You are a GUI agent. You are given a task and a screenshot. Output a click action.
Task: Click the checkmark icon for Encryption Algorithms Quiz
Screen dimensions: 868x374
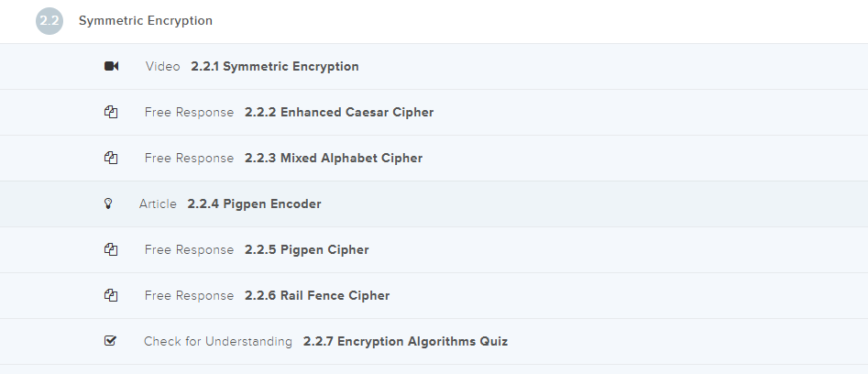coord(111,341)
